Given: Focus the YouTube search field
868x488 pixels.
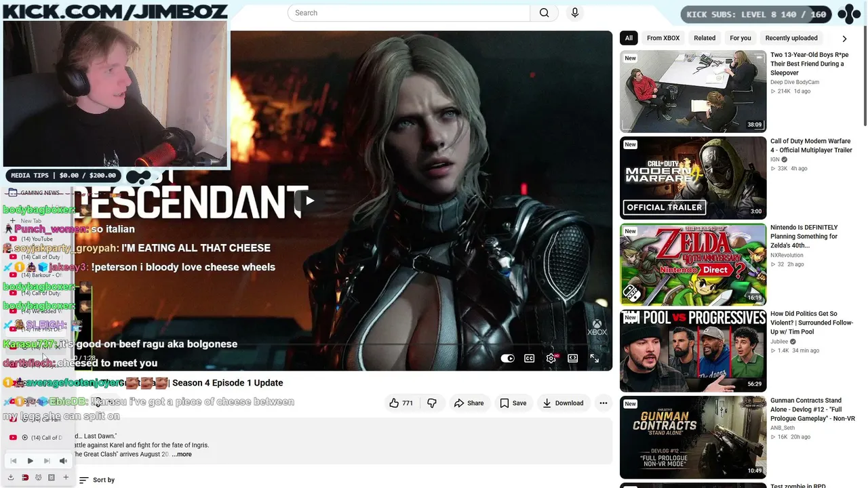Looking at the screenshot, I should pos(409,13).
